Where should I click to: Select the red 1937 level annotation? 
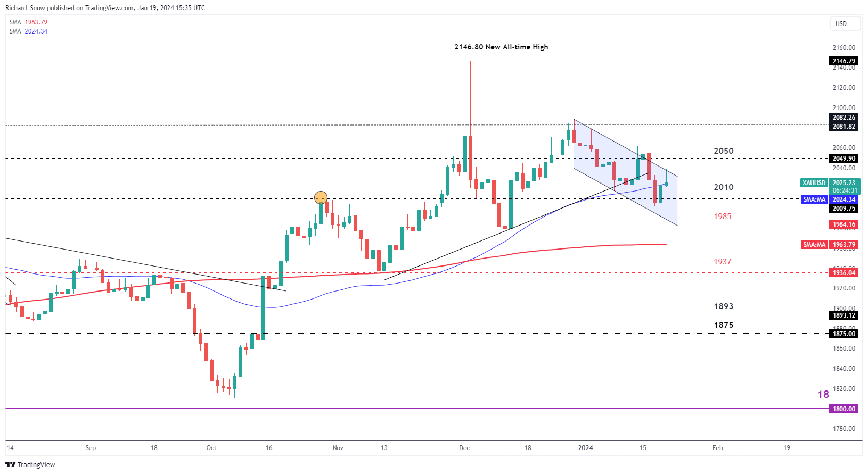pyautogui.click(x=723, y=262)
